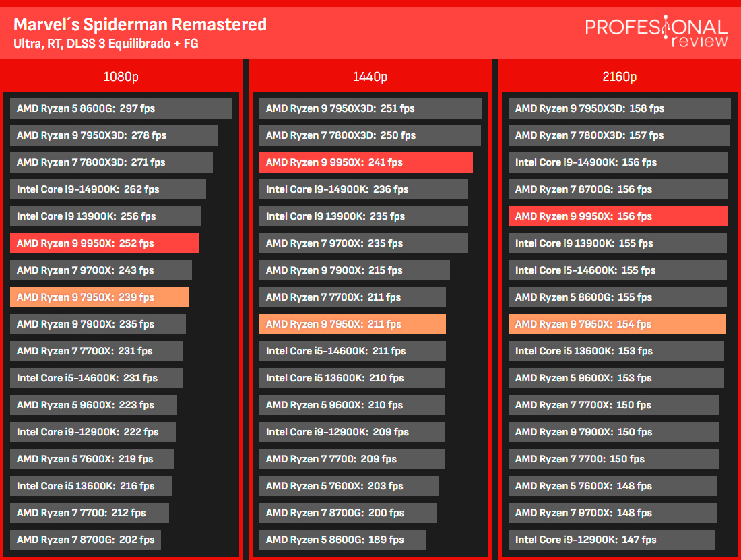741x560 pixels.
Task: Click the red Ryzen 9 9950X 241 fps bar
Action: [x=366, y=162]
